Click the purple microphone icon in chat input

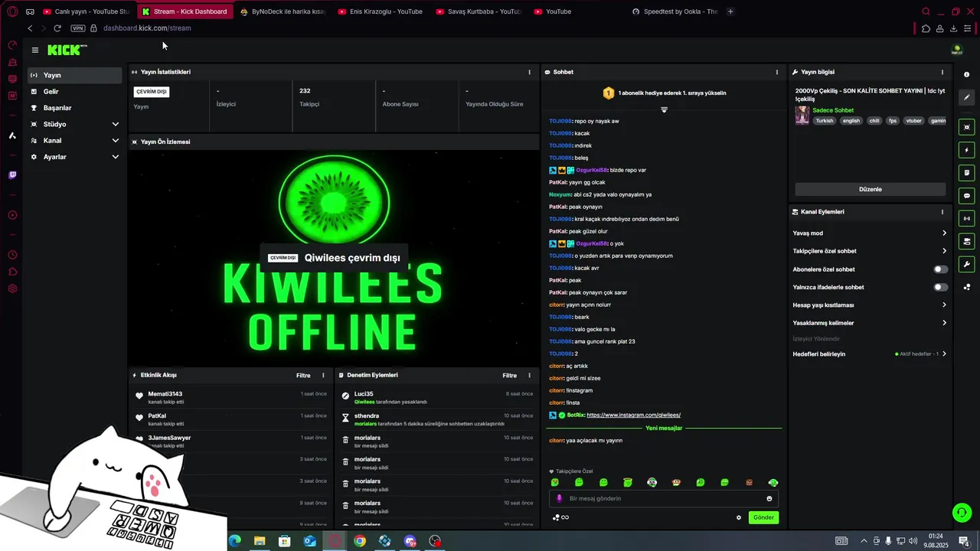coord(559,498)
